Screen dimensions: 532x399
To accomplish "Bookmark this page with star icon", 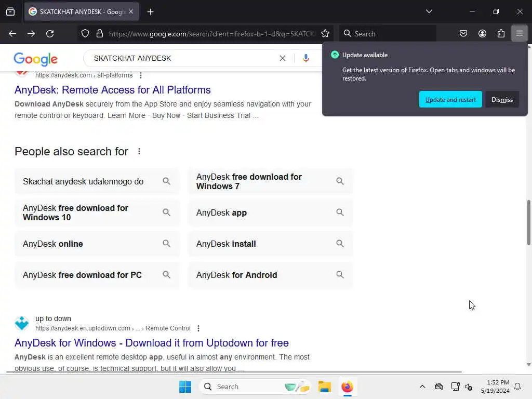I will (x=325, y=34).
